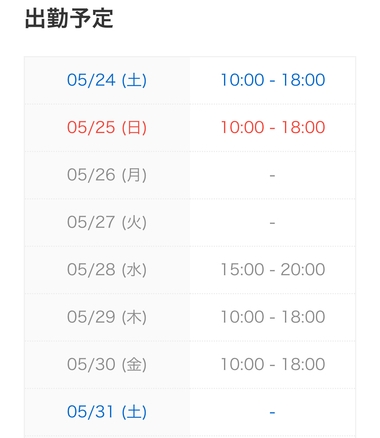
Task: Click the 10:00 - 18:00 slot for 05/24
Action: (273, 80)
